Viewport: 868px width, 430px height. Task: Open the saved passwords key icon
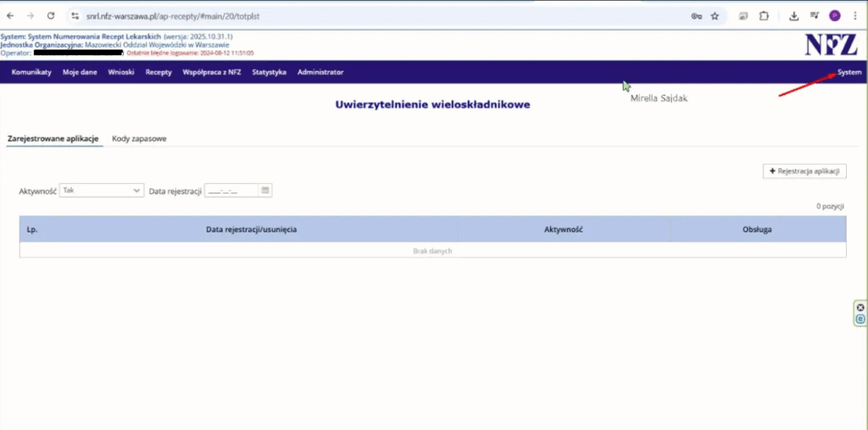point(696,15)
